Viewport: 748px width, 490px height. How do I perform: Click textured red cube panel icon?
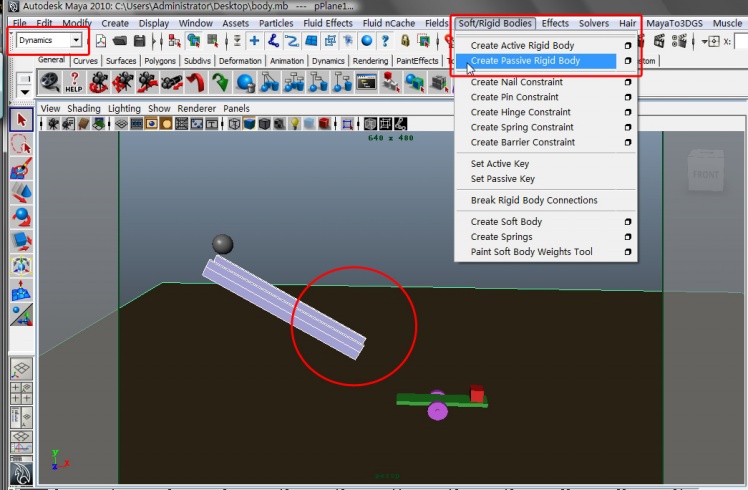[324, 124]
